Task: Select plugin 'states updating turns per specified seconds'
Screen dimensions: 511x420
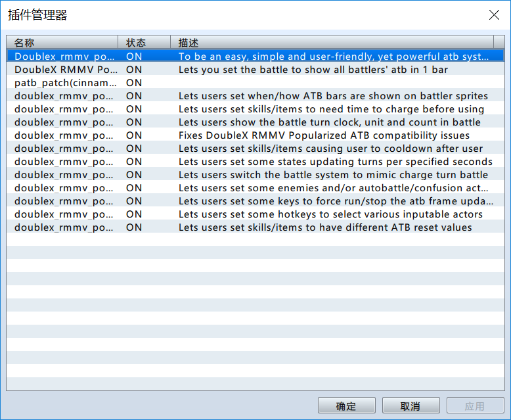Action: click(255, 162)
